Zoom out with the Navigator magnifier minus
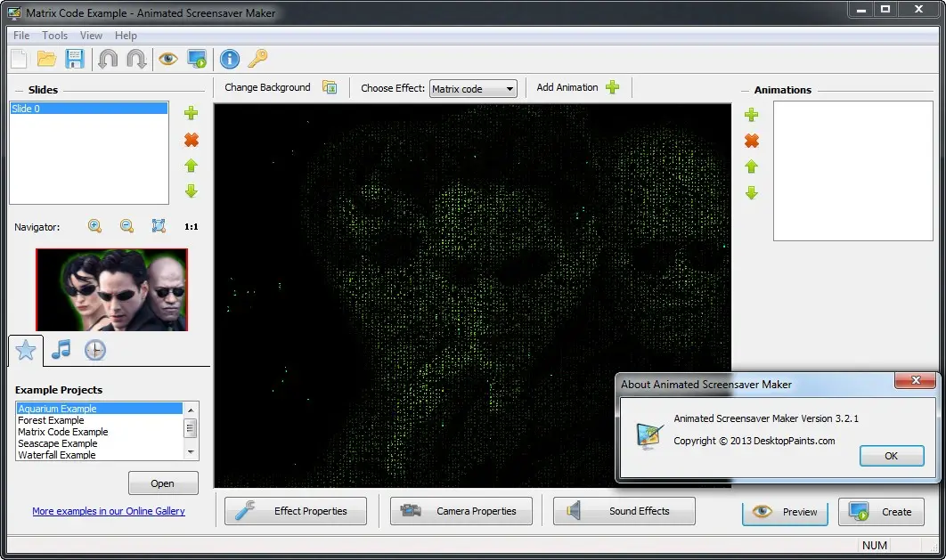The height and width of the screenshot is (560, 946). point(126,226)
